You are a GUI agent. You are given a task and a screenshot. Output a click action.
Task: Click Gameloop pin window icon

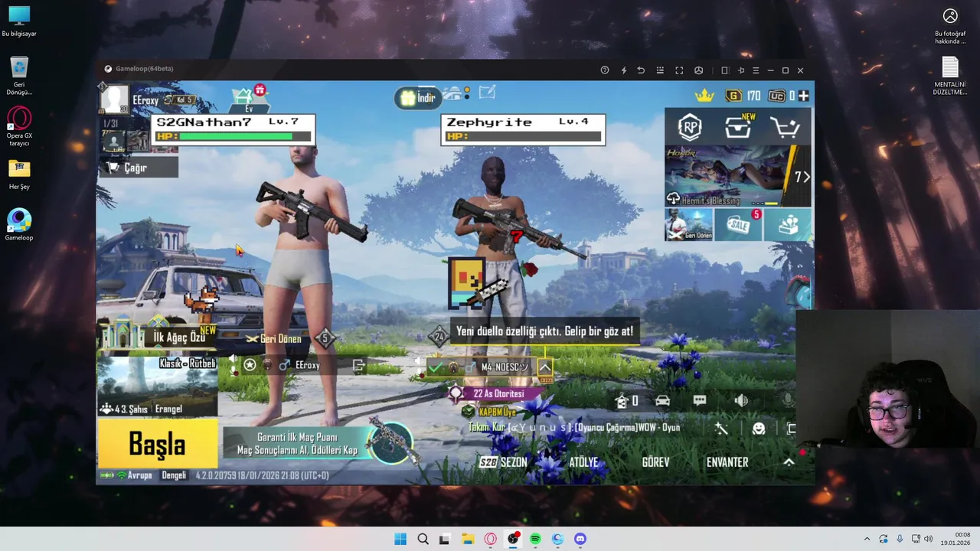(741, 70)
